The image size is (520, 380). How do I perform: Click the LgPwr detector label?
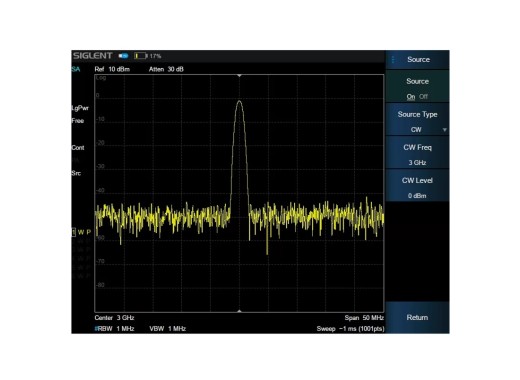pyautogui.click(x=80, y=108)
